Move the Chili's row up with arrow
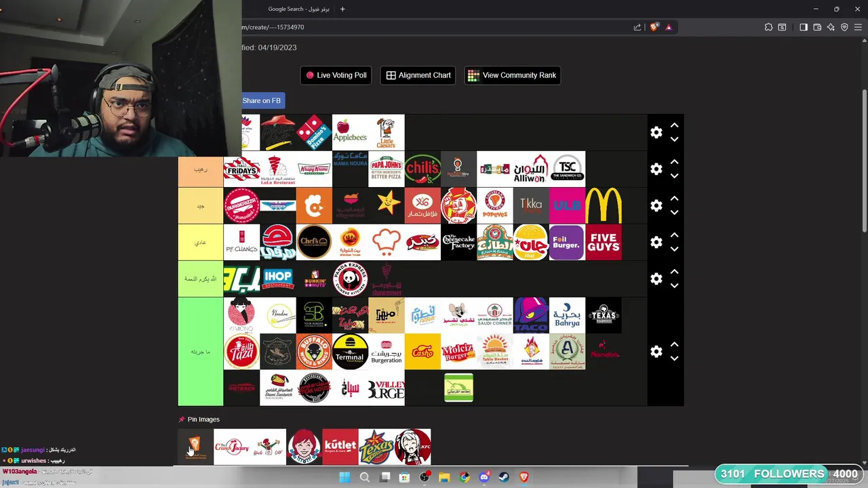868x488 pixels. tap(674, 163)
